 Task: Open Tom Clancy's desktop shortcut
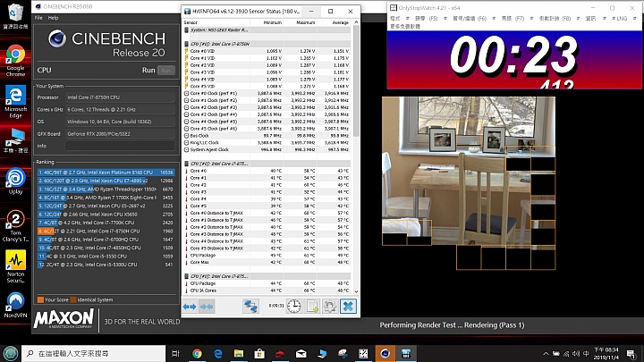(15, 226)
